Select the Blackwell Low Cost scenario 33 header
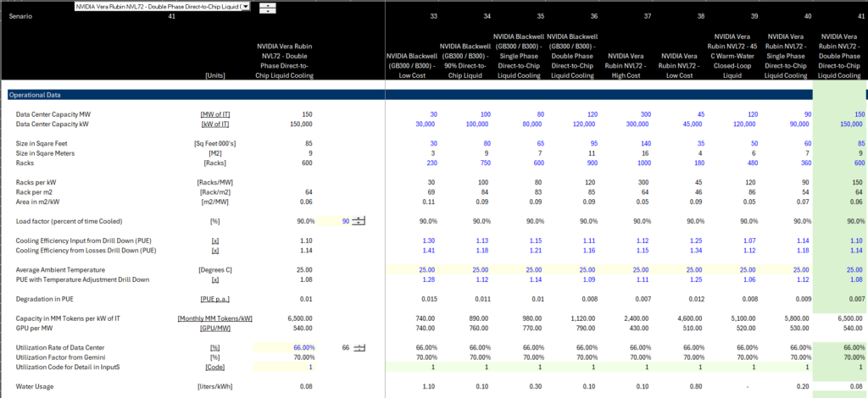The height and width of the screenshot is (398, 868). [412, 66]
